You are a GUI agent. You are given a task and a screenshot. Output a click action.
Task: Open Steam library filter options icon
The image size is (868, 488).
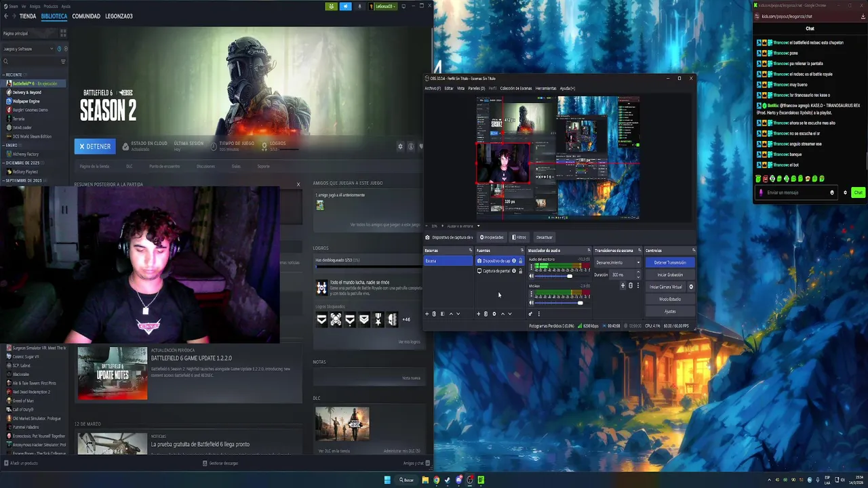(63, 62)
